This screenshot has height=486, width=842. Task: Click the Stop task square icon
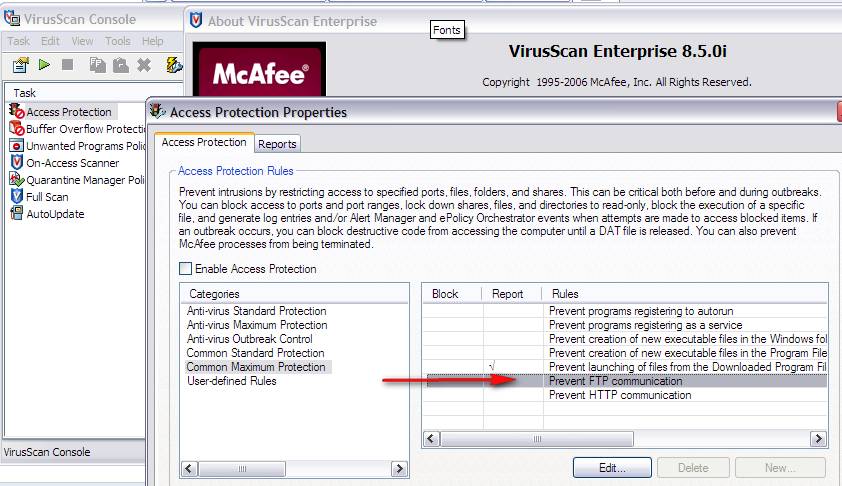coord(68,65)
